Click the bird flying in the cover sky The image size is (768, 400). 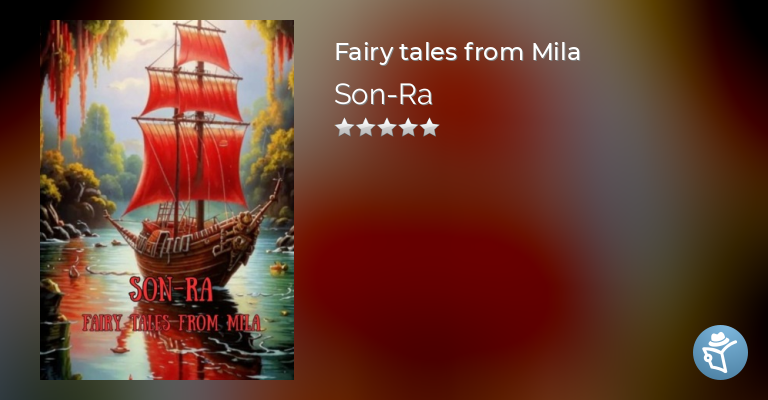click(144, 42)
